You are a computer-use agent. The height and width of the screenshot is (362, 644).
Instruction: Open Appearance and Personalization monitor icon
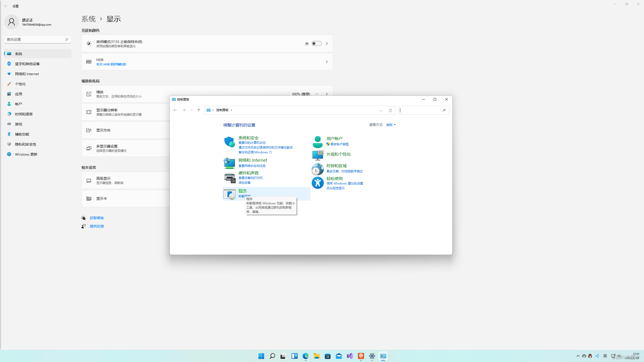317,155
